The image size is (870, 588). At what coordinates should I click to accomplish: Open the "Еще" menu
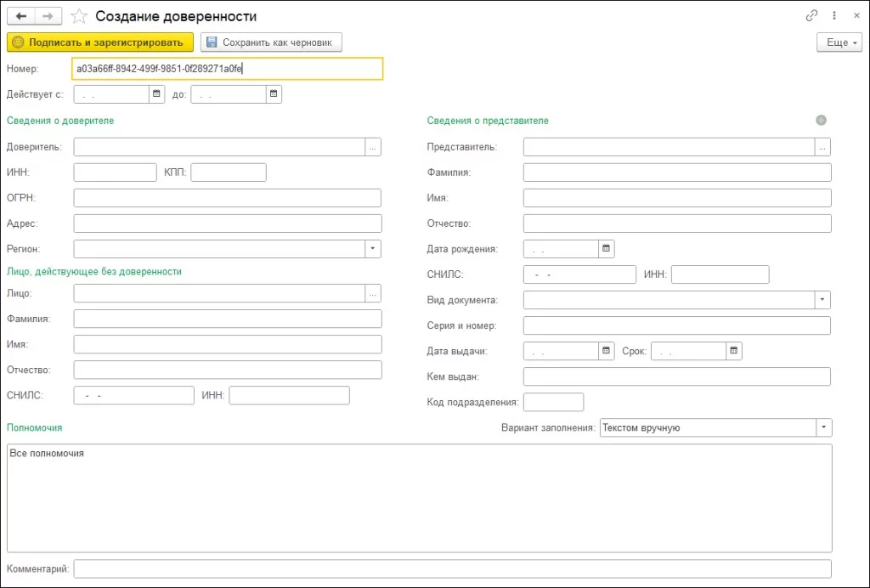(x=839, y=42)
